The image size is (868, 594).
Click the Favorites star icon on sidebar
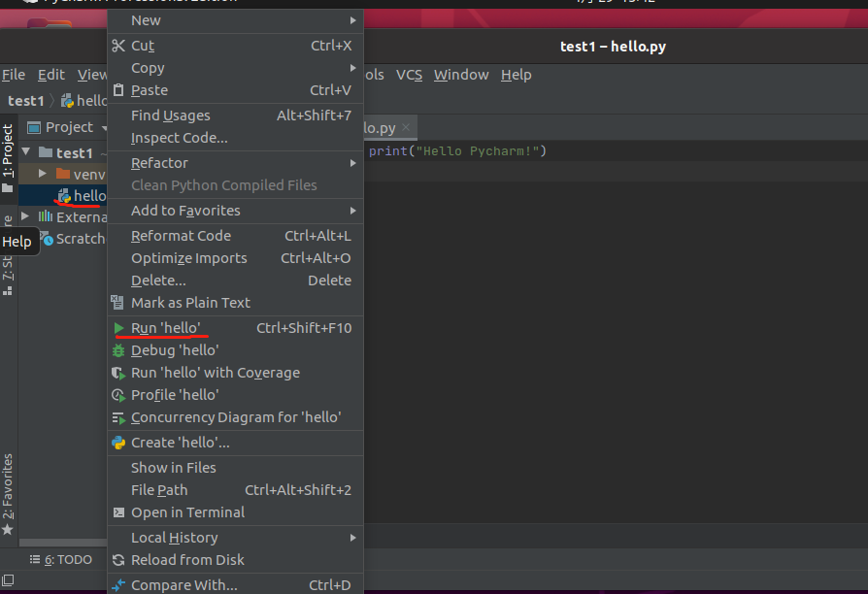[7, 530]
